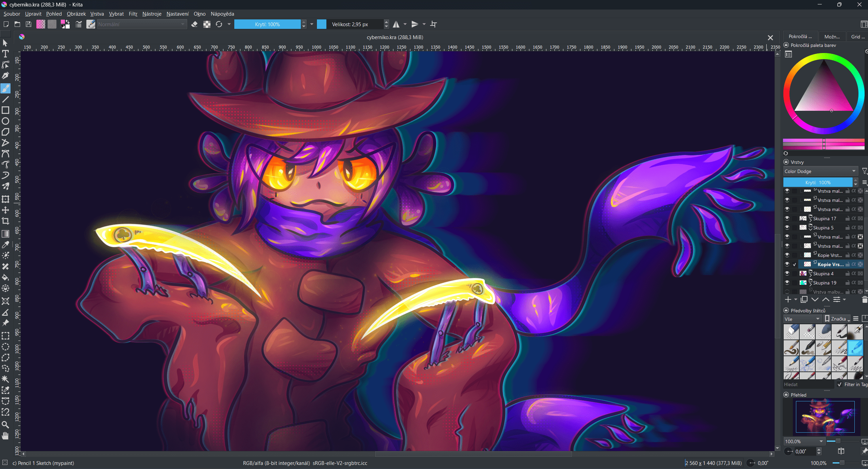868x469 pixels.
Task: Open the Gradient tool
Action: pyautogui.click(x=5, y=233)
